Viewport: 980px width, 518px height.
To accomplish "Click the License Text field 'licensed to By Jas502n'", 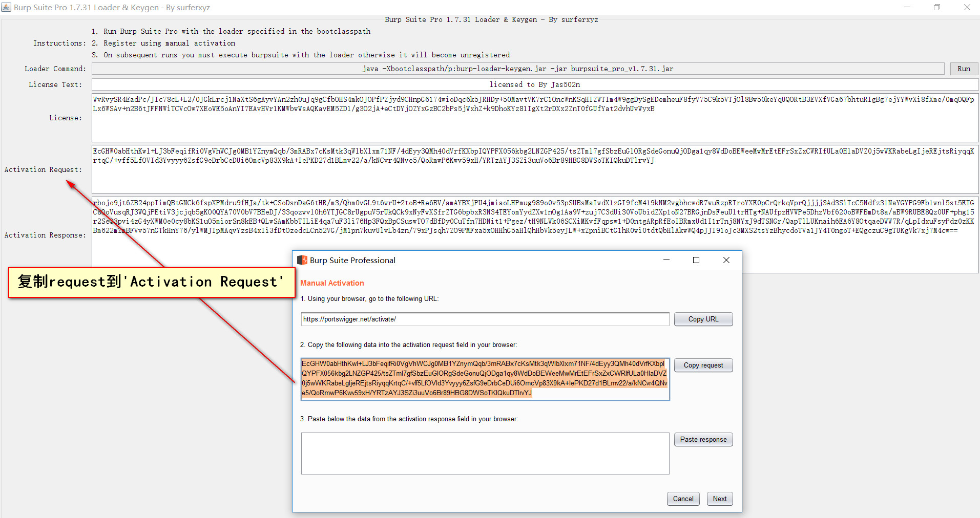I will tap(535, 84).
